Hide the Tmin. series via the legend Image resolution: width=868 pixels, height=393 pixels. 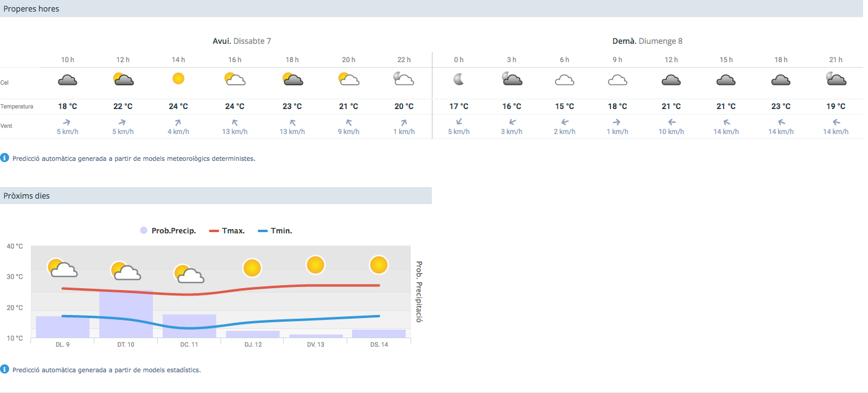[x=275, y=231]
